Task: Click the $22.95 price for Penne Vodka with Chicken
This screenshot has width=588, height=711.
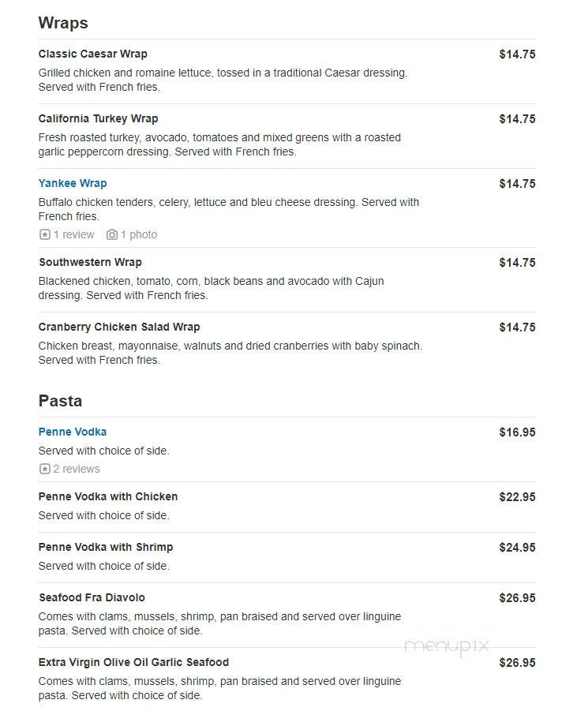Action: 517,497
